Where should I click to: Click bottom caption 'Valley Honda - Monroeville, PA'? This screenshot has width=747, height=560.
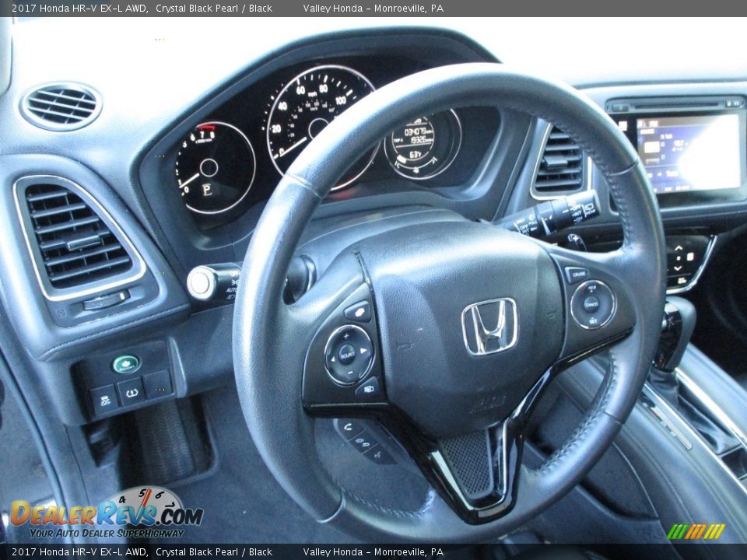pyautogui.click(x=373, y=552)
